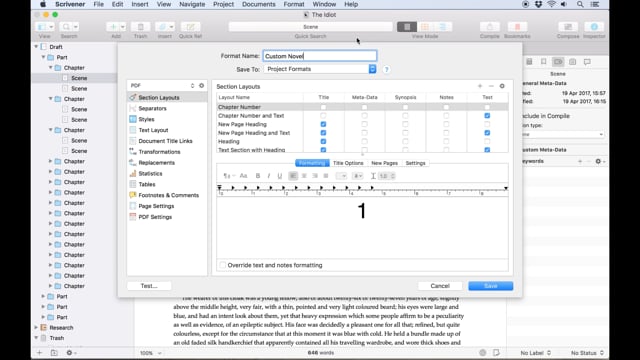Expand the Research folder in binder

[x=36, y=328]
